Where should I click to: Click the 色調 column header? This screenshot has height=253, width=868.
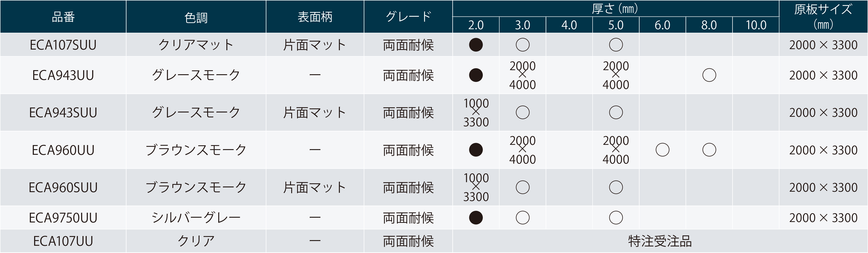(x=196, y=17)
